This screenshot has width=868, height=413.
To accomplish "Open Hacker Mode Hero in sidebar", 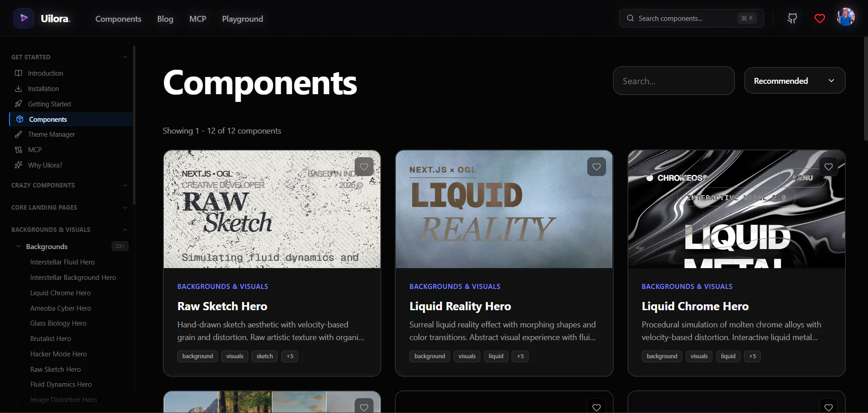I will click(58, 354).
